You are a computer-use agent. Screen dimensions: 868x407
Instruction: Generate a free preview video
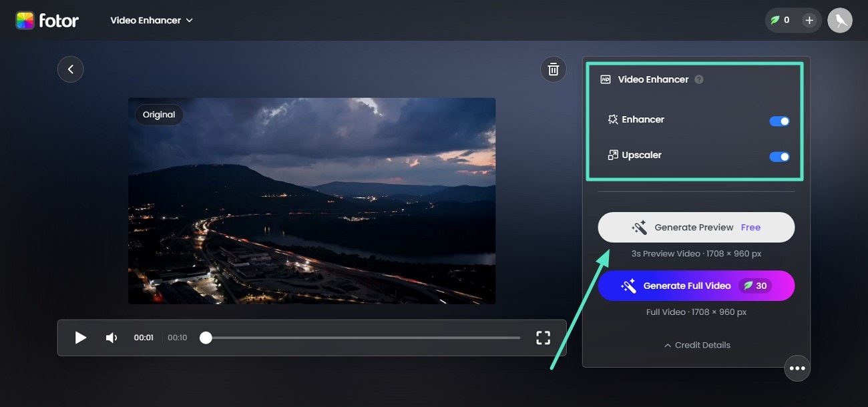click(696, 227)
